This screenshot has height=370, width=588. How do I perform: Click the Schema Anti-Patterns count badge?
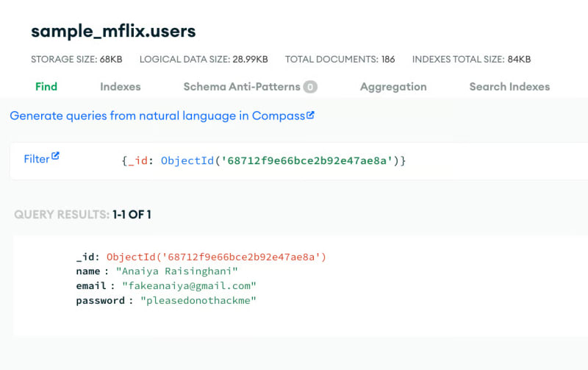click(310, 87)
